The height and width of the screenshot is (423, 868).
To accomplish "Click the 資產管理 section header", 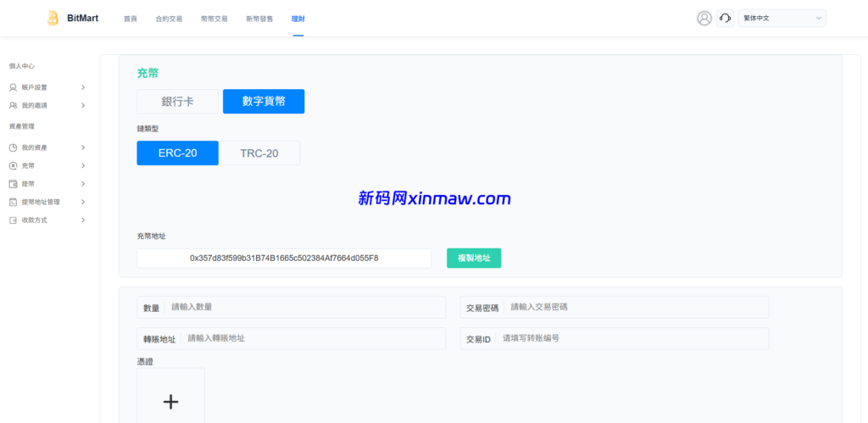I will [22, 126].
